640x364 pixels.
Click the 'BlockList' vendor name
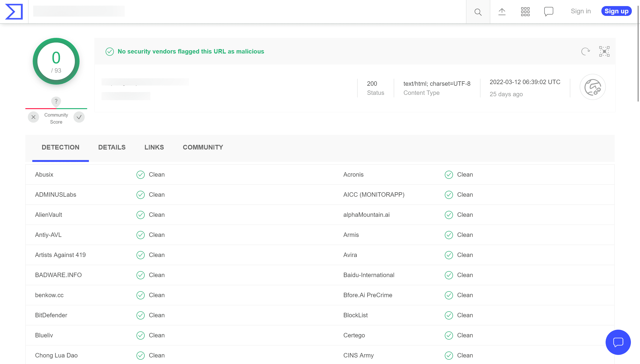pyautogui.click(x=355, y=315)
